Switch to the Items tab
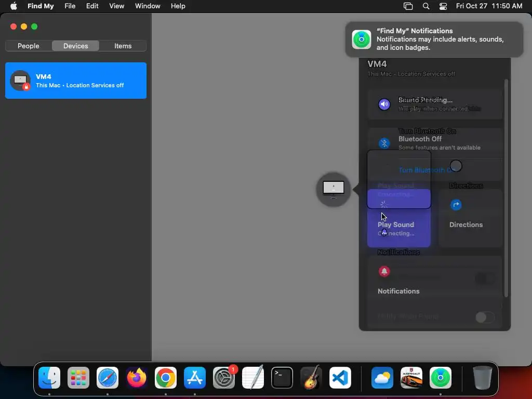This screenshot has width=532, height=399. (123, 46)
